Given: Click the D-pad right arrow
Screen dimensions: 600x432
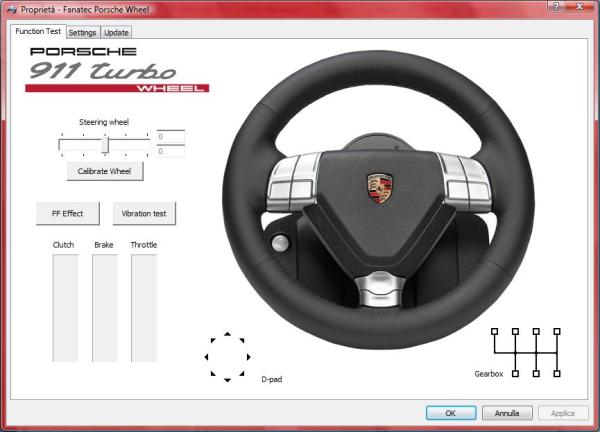Looking at the screenshot, I should 249,357.
